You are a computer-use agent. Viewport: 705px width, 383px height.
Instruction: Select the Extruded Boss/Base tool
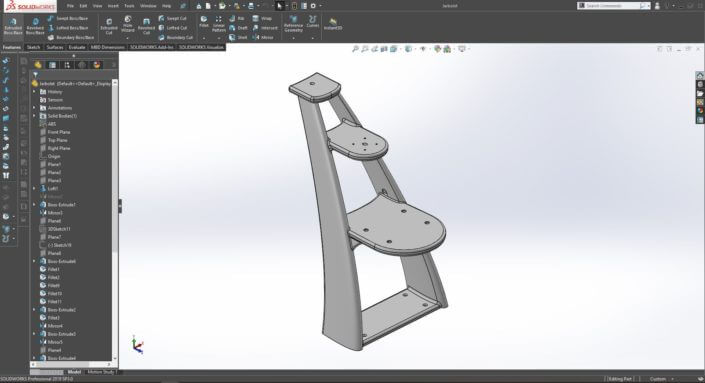click(13, 27)
